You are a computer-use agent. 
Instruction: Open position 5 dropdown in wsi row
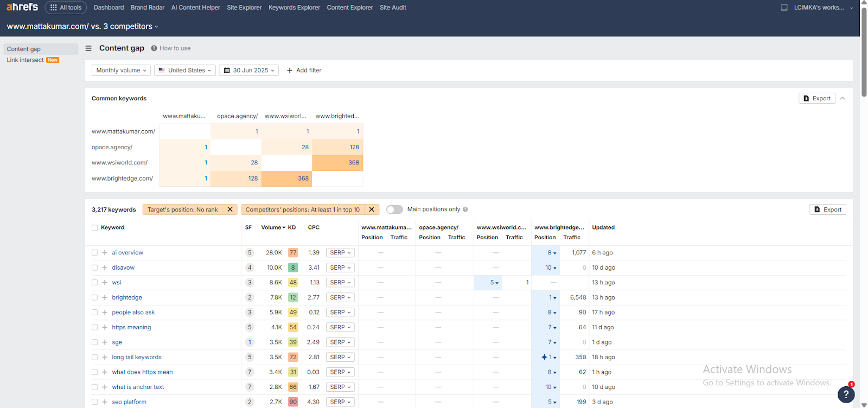click(494, 283)
